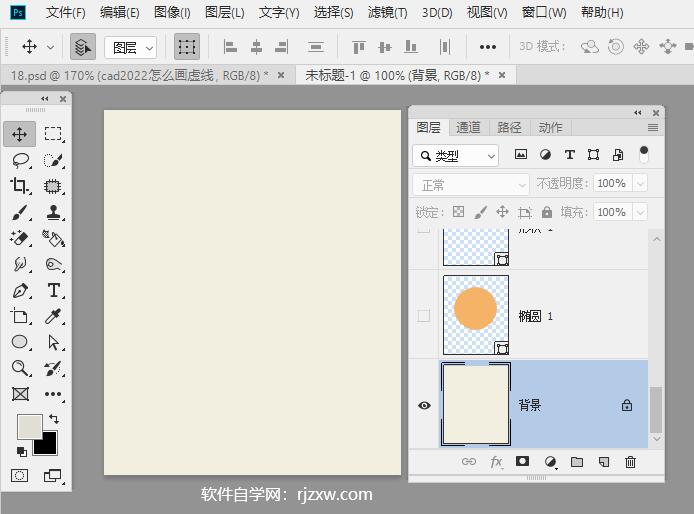Collapse the Layers panel group
This screenshot has height=514, width=694.
click(x=638, y=112)
